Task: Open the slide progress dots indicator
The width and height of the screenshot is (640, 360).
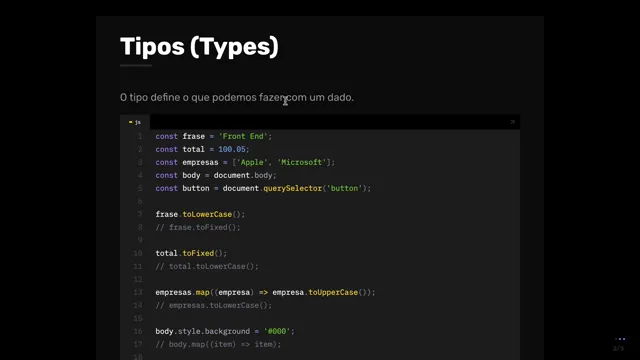Action: pos(620,339)
